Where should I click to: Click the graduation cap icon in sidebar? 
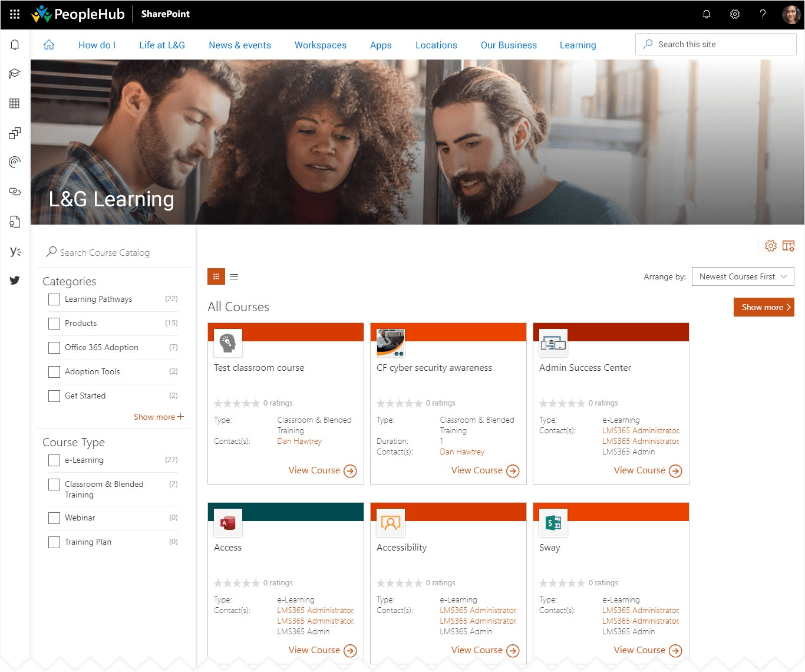[x=15, y=74]
